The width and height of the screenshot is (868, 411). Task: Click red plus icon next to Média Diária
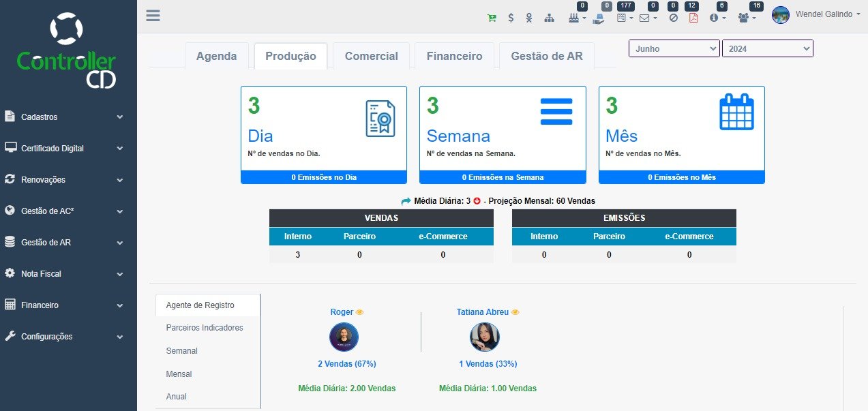477,201
